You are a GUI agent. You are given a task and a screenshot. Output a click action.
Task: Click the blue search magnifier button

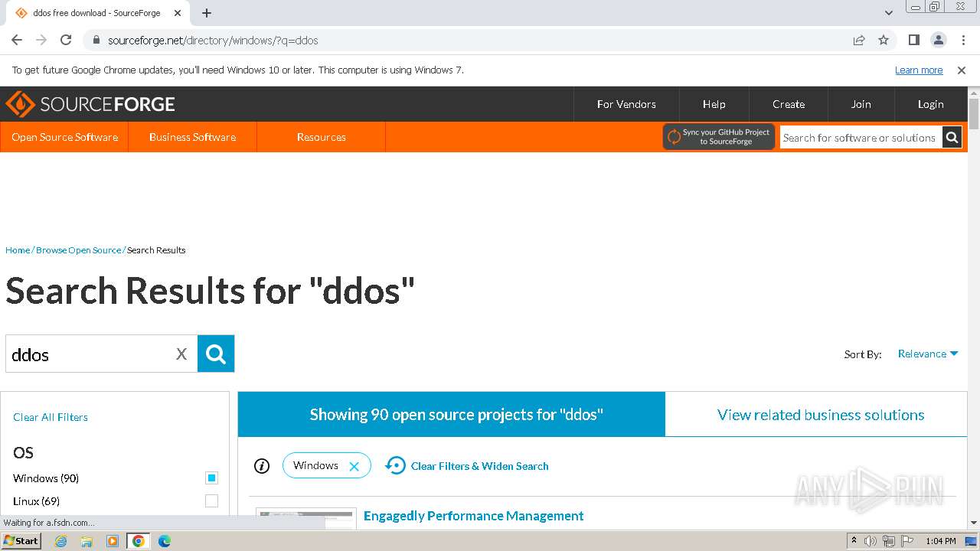pyautogui.click(x=216, y=354)
